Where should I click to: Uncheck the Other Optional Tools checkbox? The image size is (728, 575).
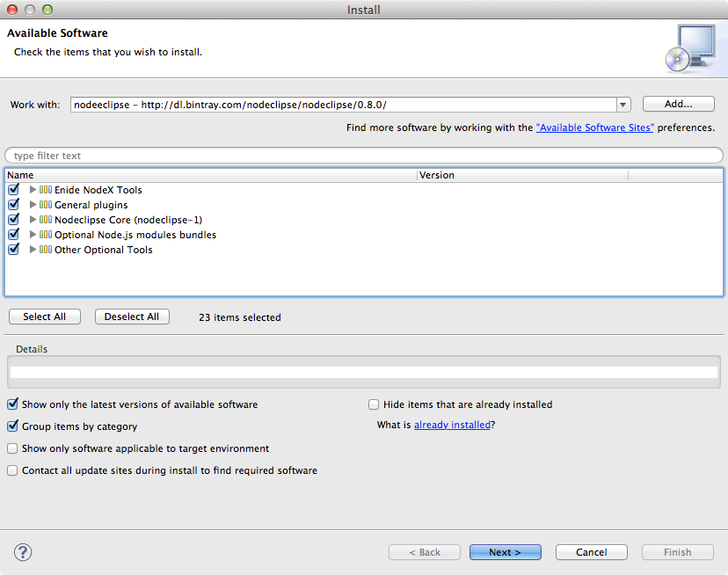[x=13, y=249]
